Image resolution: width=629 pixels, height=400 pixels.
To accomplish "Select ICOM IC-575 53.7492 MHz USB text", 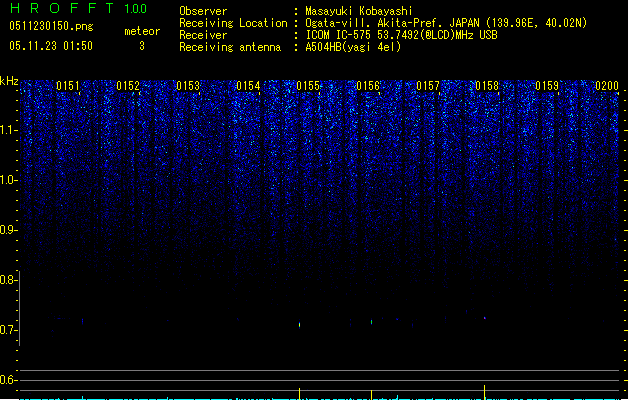I will click(402, 35).
